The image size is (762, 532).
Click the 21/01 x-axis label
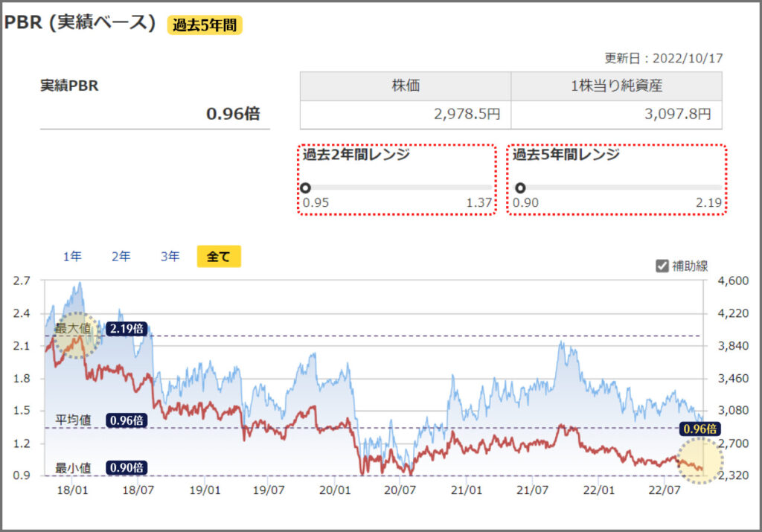point(467,490)
